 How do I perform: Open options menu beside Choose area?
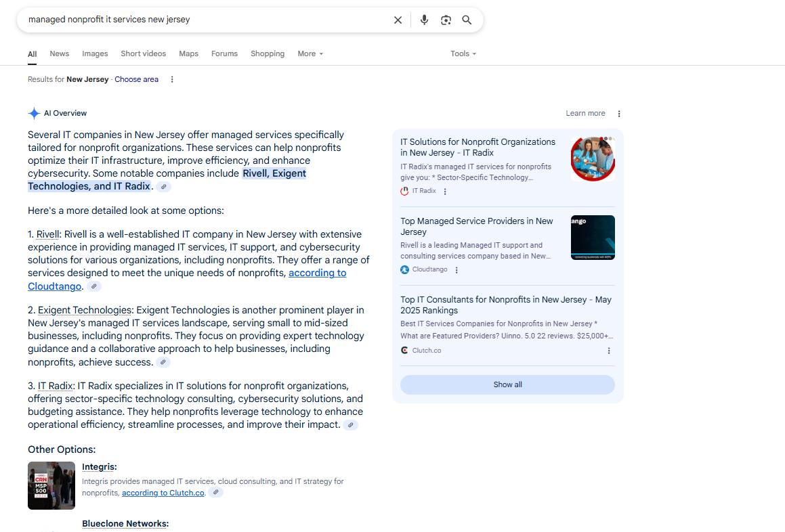(172, 80)
